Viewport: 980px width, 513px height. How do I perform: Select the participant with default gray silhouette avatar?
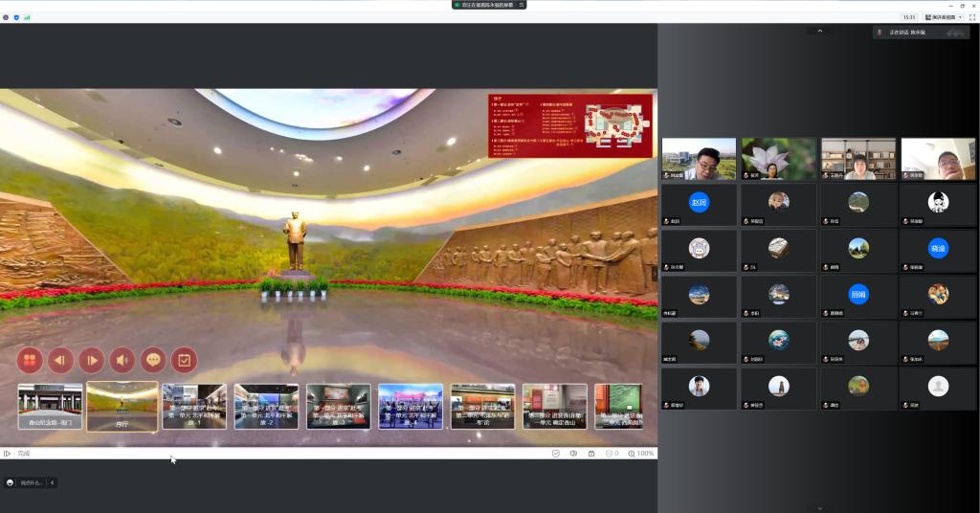click(x=938, y=389)
